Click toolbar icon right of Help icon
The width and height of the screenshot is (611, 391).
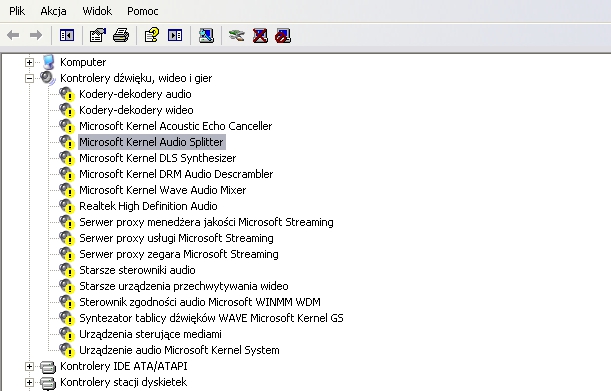tap(175, 35)
